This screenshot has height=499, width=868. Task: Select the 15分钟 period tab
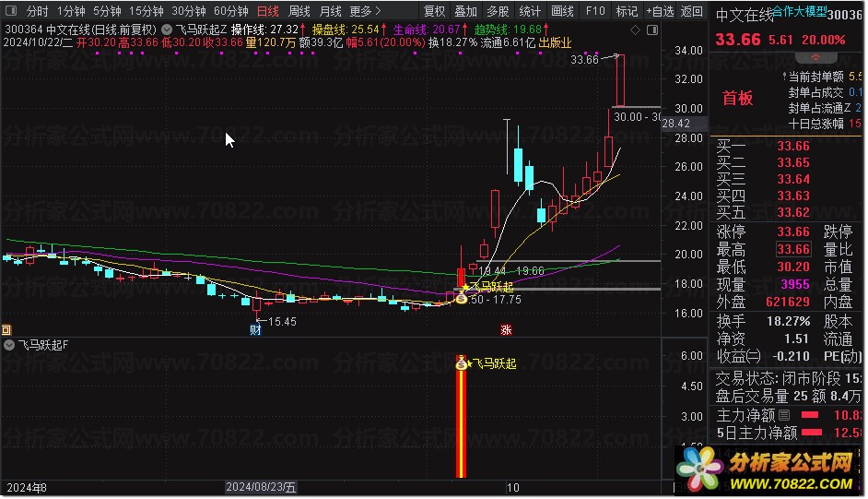coord(147,11)
